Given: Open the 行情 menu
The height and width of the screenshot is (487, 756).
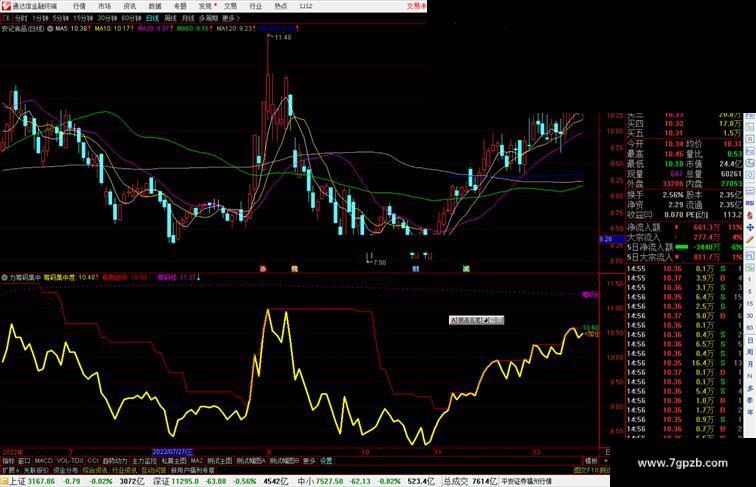Looking at the screenshot, I should [x=79, y=6].
